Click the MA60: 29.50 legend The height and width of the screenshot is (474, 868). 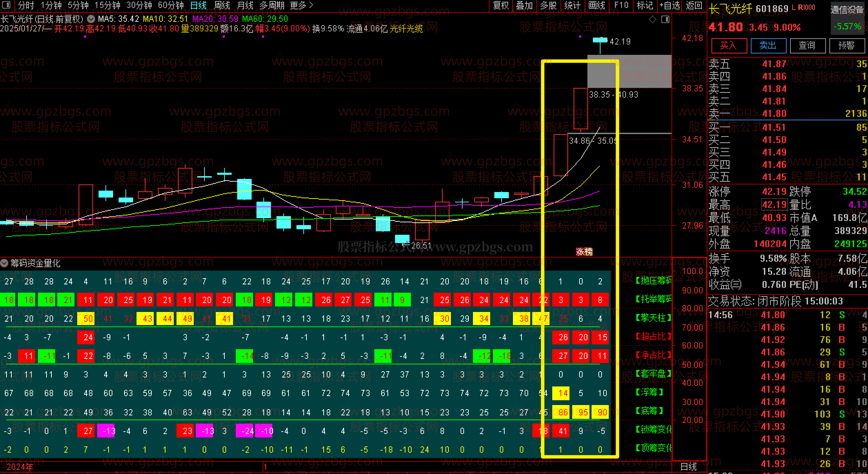coord(265,19)
